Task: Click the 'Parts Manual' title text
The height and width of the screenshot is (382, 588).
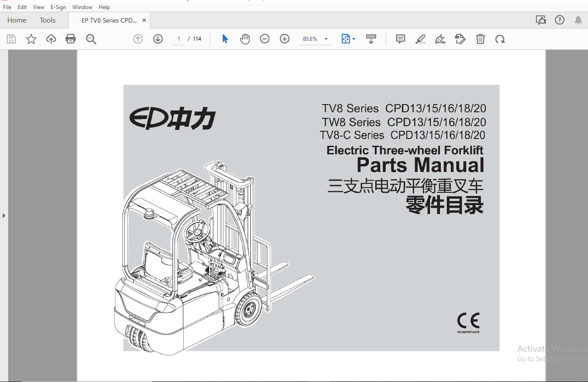Action: click(x=421, y=165)
